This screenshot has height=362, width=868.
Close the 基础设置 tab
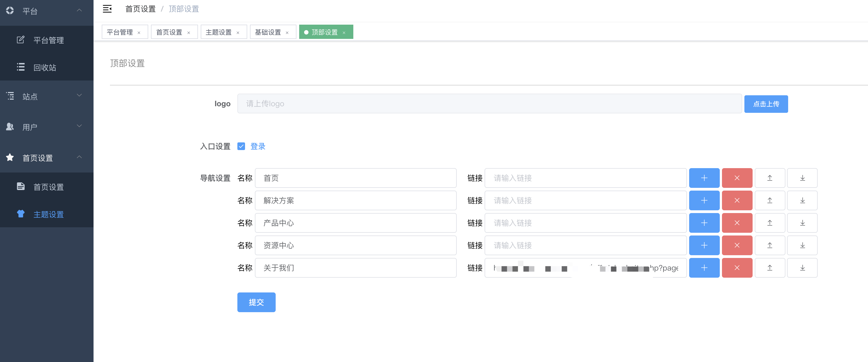click(x=287, y=32)
